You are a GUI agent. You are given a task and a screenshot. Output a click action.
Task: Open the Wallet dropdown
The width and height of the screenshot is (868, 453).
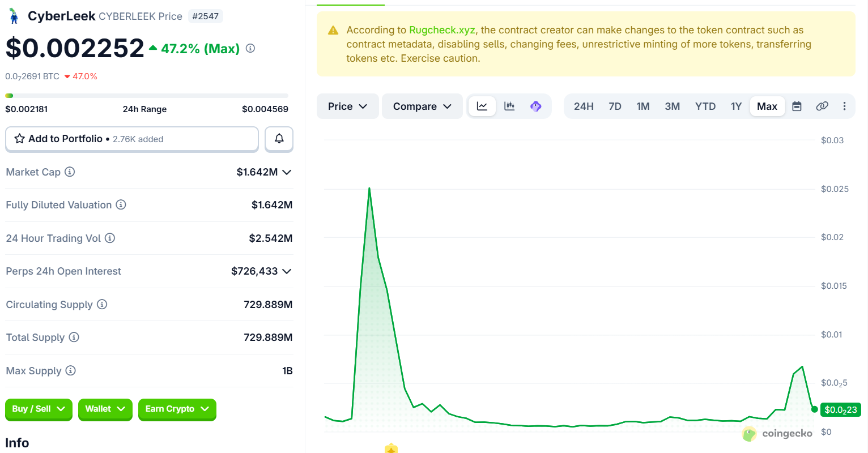coord(105,409)
